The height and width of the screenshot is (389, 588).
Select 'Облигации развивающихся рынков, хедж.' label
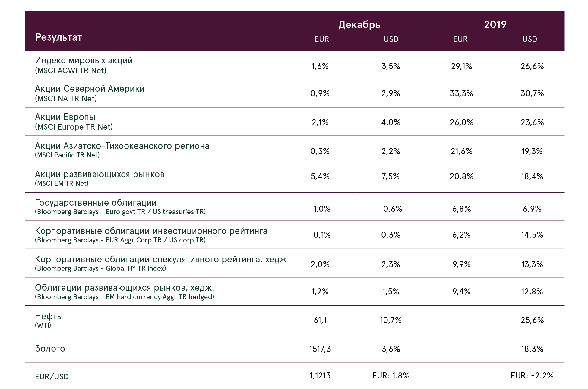(125, 288)
